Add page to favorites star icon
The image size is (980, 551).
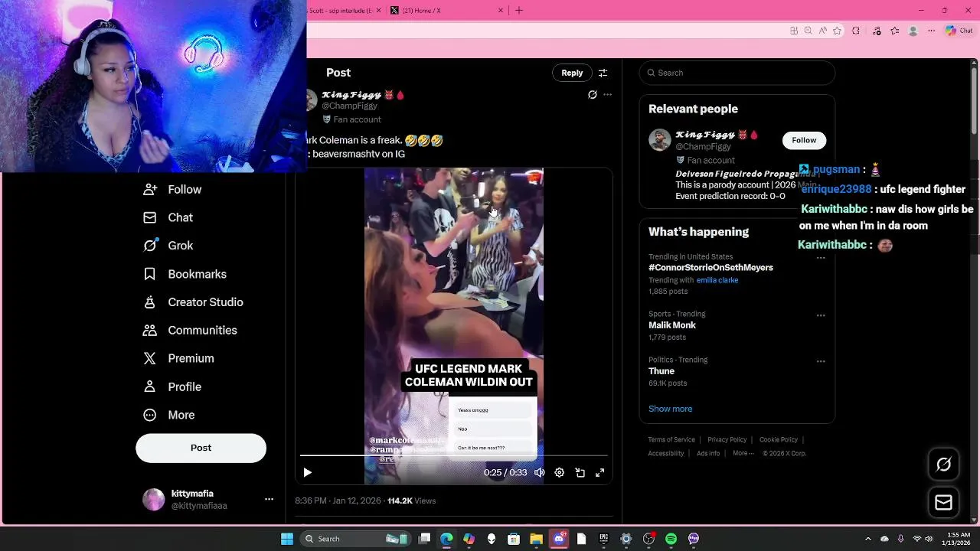tap(837, 31)
